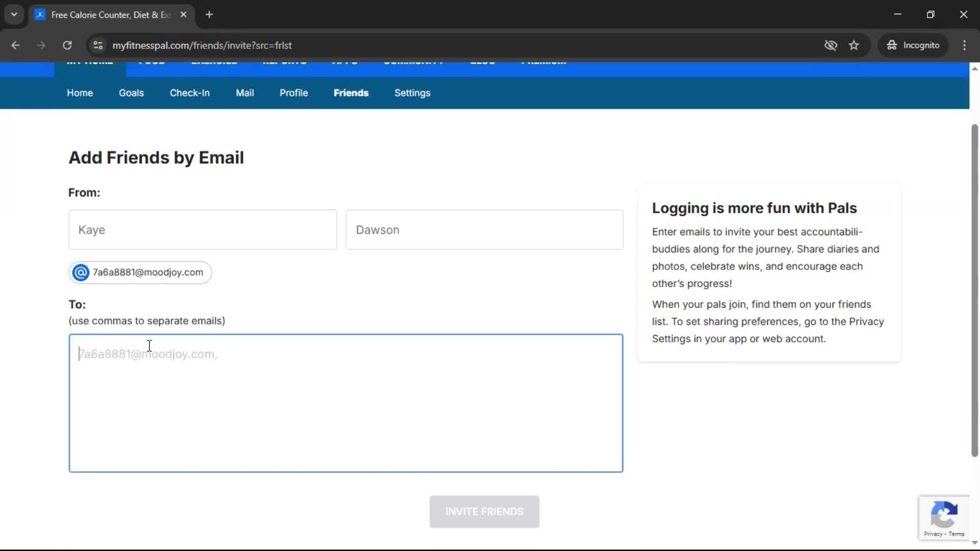Viewport: 980px width, 551px height.
Task: Go to Check-In page
Action: click(190, 93)
